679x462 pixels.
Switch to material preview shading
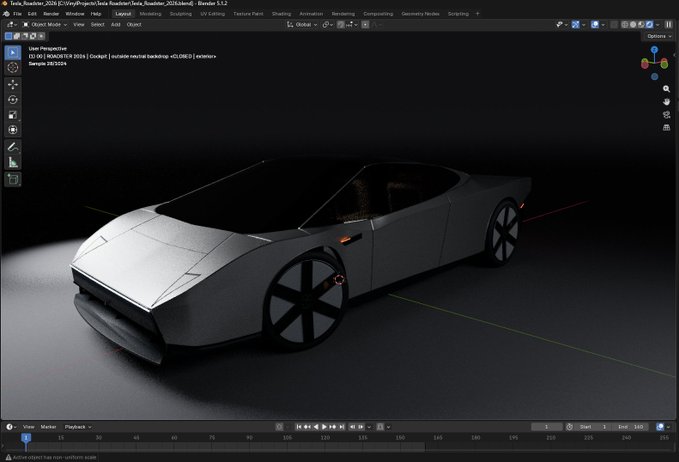(641, 25)
